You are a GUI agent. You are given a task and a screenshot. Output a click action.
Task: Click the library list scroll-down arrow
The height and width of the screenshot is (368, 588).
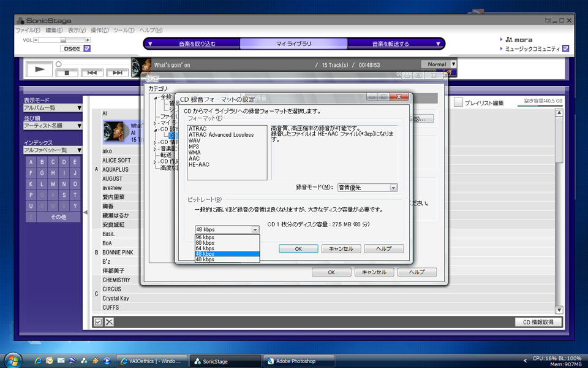(x=559, y=310)
